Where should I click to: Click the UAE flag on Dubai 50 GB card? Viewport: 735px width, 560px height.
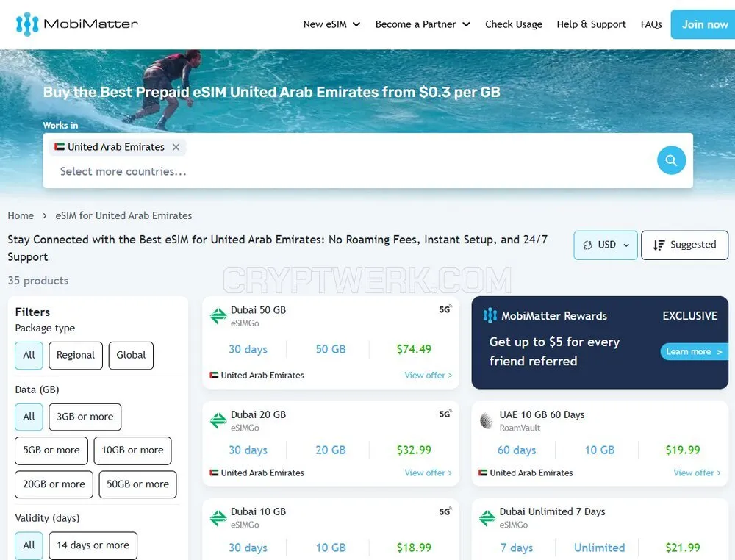[x=214, y=375]
